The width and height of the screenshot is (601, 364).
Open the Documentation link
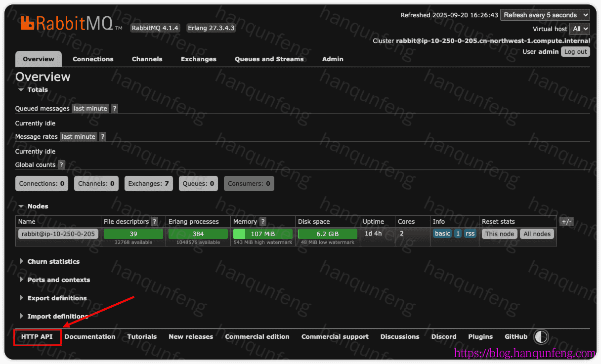coord(90,337)
